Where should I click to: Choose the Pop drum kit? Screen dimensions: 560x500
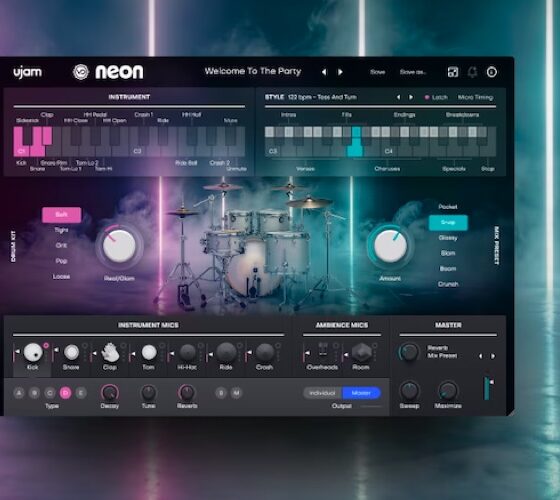click(x=61, y=261)
